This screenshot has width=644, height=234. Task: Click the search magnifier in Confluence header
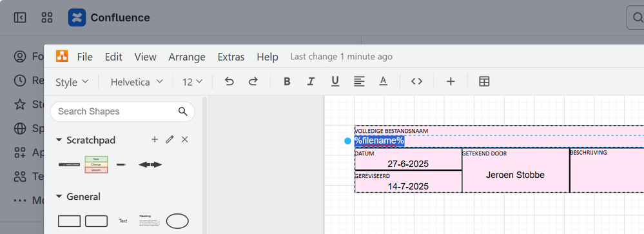638,17
